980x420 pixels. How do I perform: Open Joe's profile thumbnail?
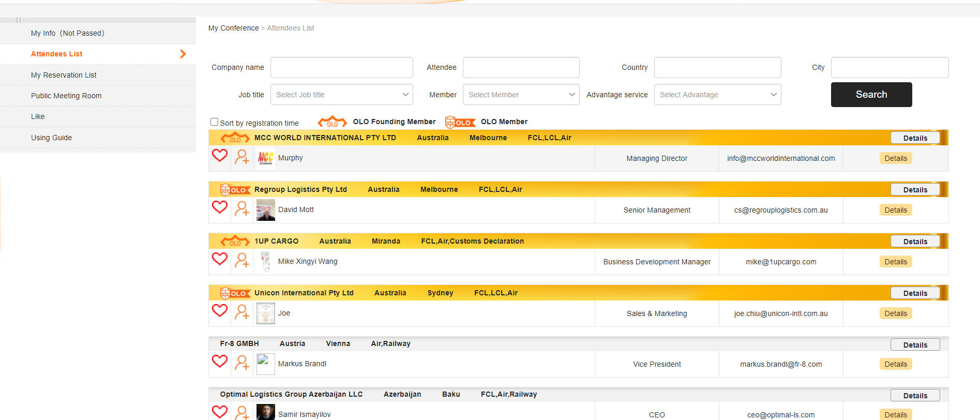(x=266, y=313)
